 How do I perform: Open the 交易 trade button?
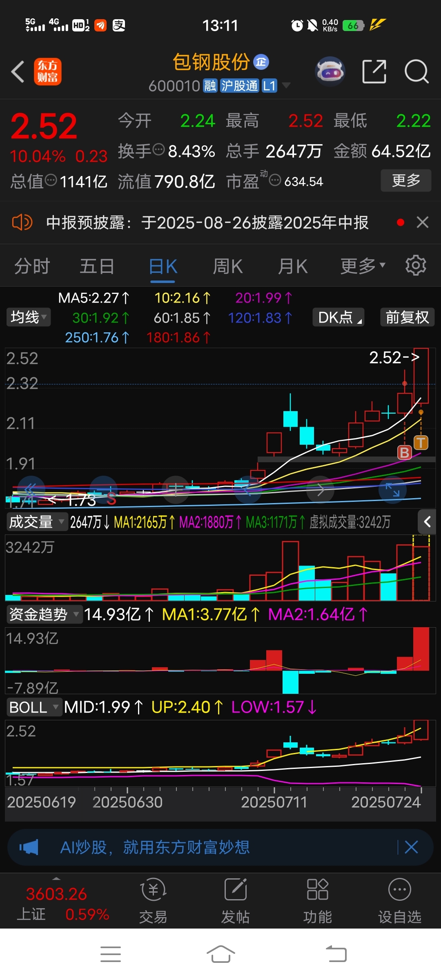(154, 901)
